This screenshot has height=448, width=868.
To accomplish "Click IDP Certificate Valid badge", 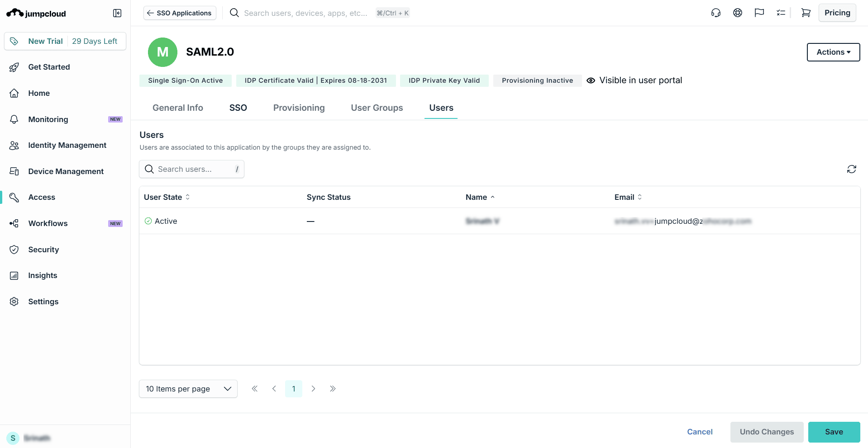I will pyautogui.click(x=316, y=80).
